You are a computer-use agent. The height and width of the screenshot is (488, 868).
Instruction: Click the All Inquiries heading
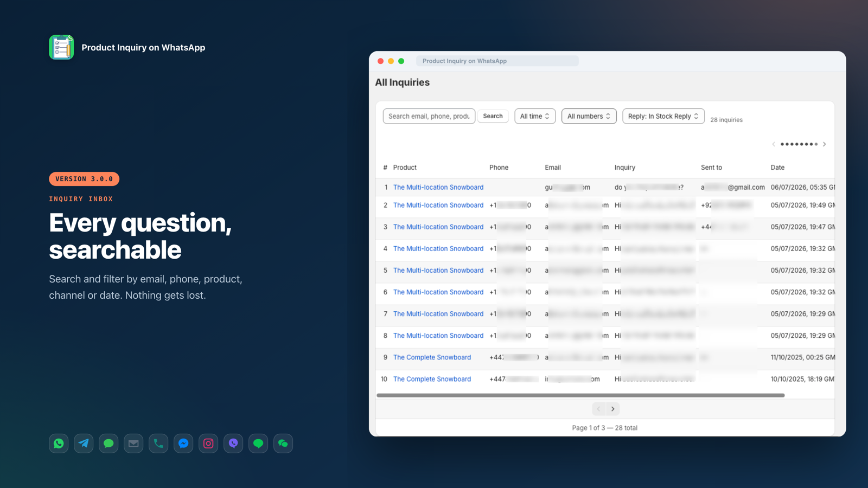tap(402, 82)
